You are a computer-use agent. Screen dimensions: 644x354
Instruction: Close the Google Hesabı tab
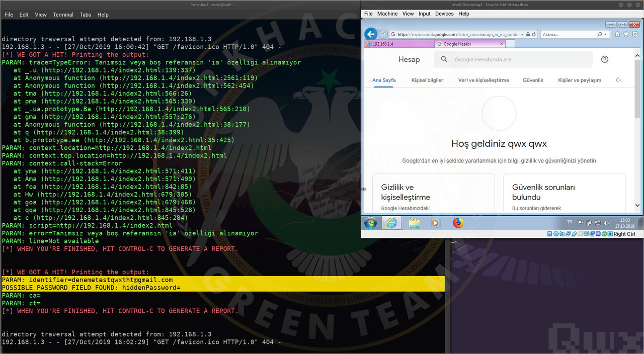point(502,44)
